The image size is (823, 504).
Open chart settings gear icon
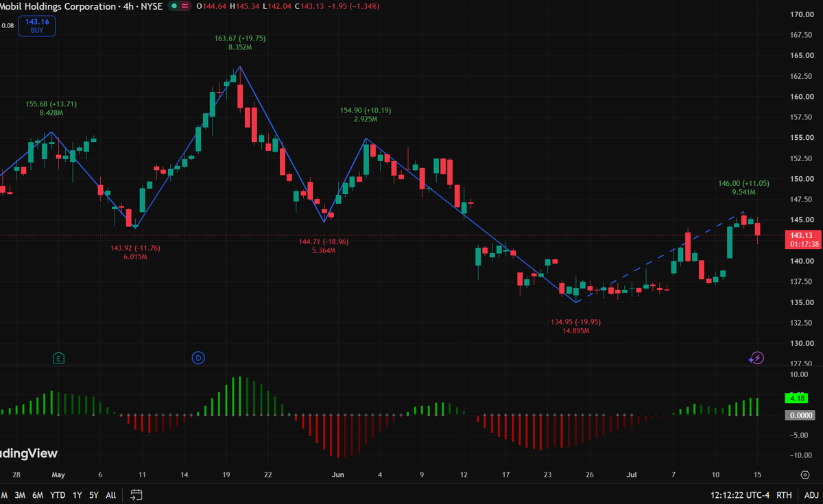(x=804, y=474)
